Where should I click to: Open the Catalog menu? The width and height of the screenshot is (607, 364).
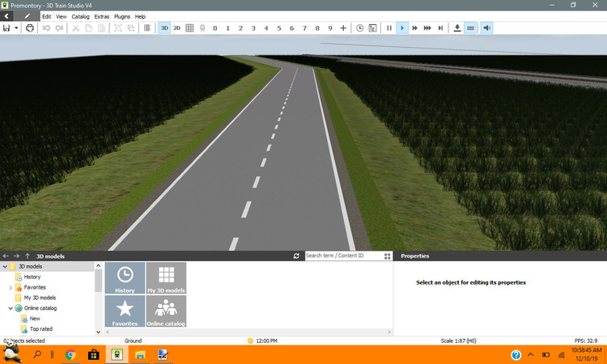pos(80,16)
